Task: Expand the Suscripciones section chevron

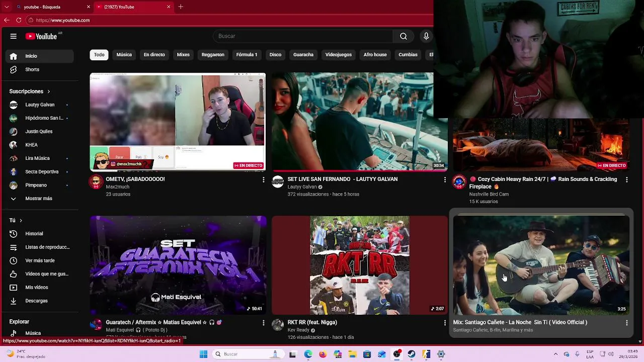Action: 49,92
